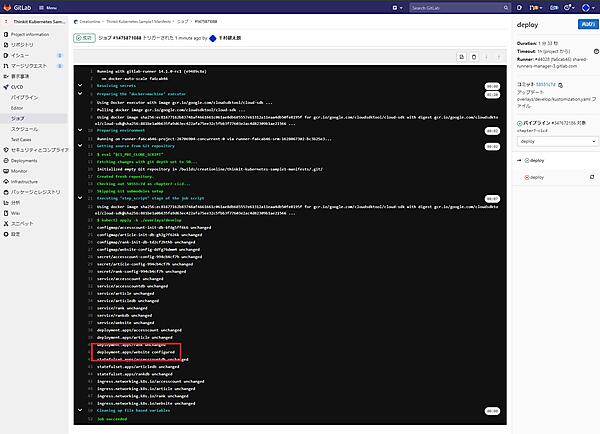
Task: Open the commit SHA link
Action: (545, 85)
